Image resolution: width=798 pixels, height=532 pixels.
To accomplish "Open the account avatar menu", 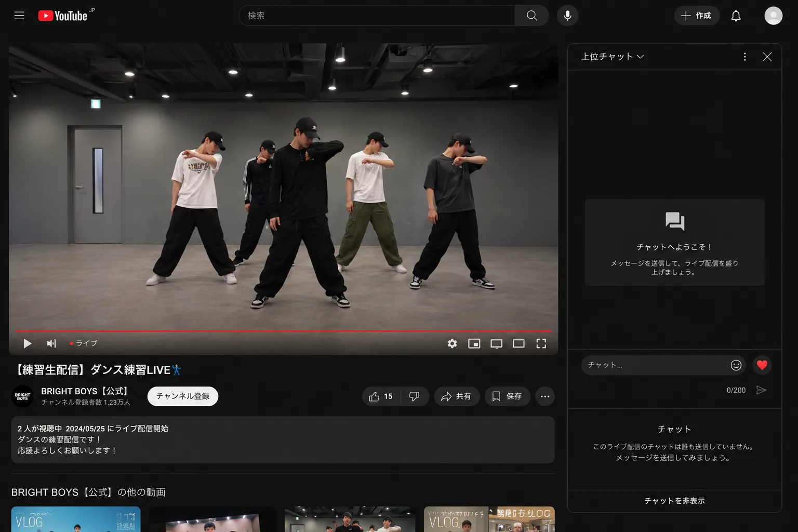I will pyautogui.click(x=773, y=16).
